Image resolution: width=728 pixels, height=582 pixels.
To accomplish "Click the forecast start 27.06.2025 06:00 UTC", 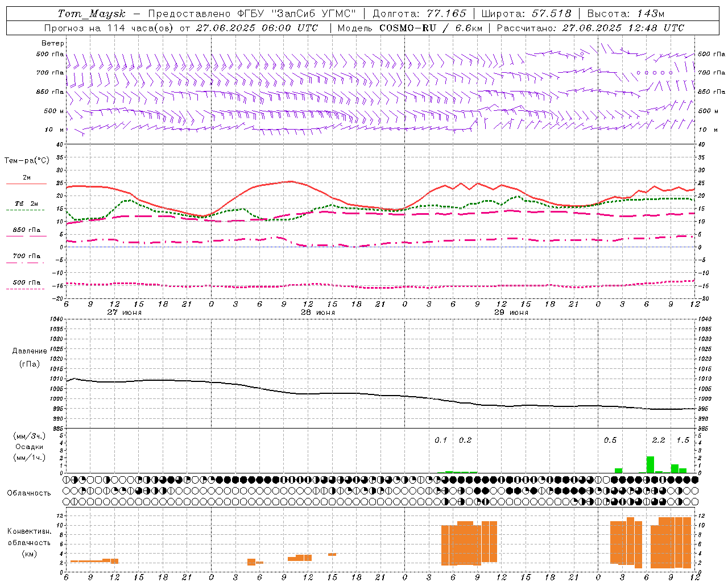I will click(x=257, y=28).
